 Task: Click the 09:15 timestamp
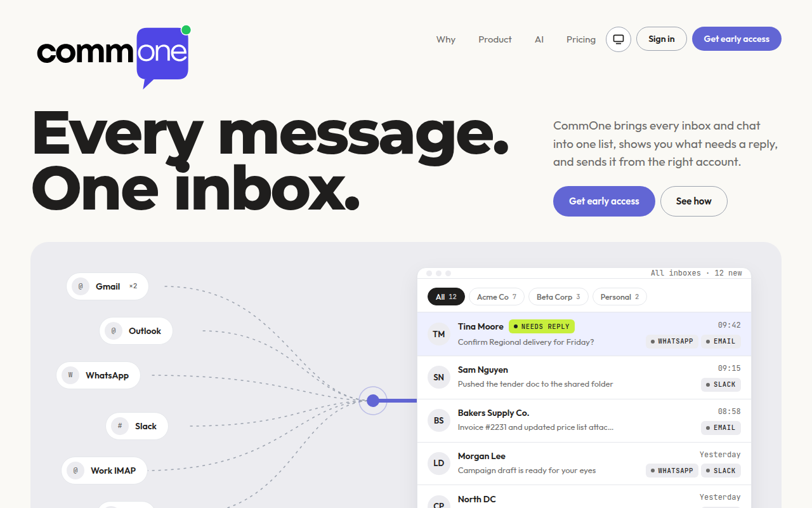click(x=729, y=368)
